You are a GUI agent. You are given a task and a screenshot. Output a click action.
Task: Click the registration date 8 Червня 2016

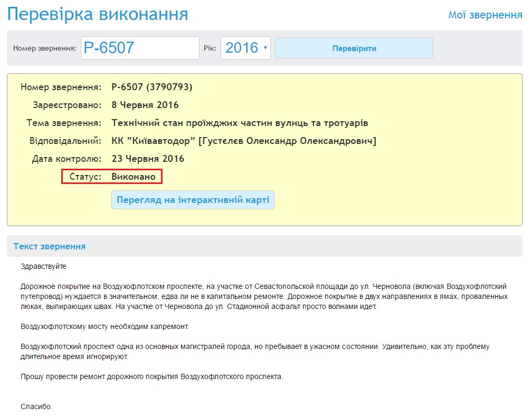(145, 105)
